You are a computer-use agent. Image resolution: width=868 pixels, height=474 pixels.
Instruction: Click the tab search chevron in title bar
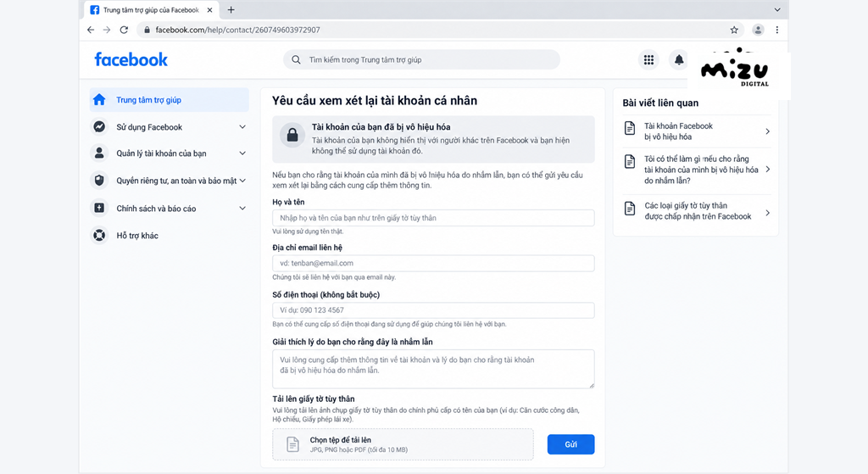click(777, 10)
